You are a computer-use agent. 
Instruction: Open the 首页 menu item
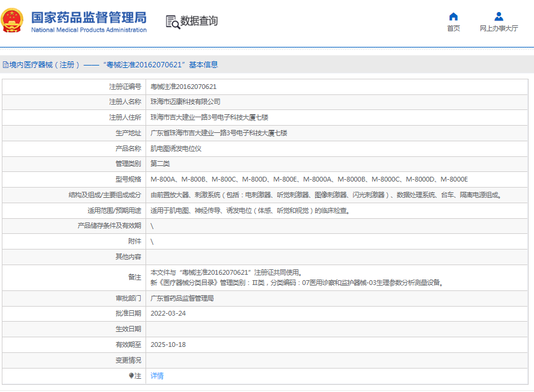point(453,28)
